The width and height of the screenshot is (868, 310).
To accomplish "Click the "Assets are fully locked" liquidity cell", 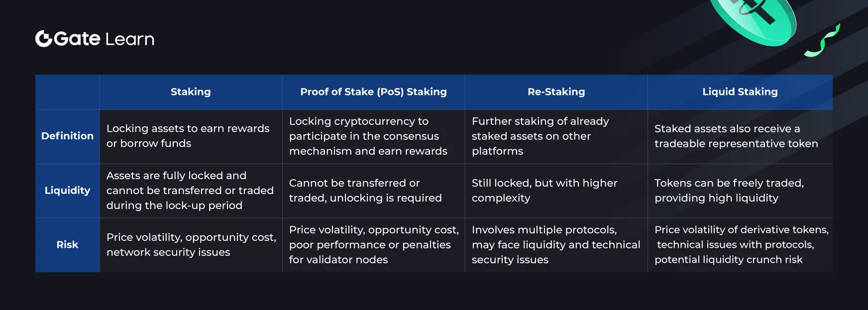I will pos(190,191).
